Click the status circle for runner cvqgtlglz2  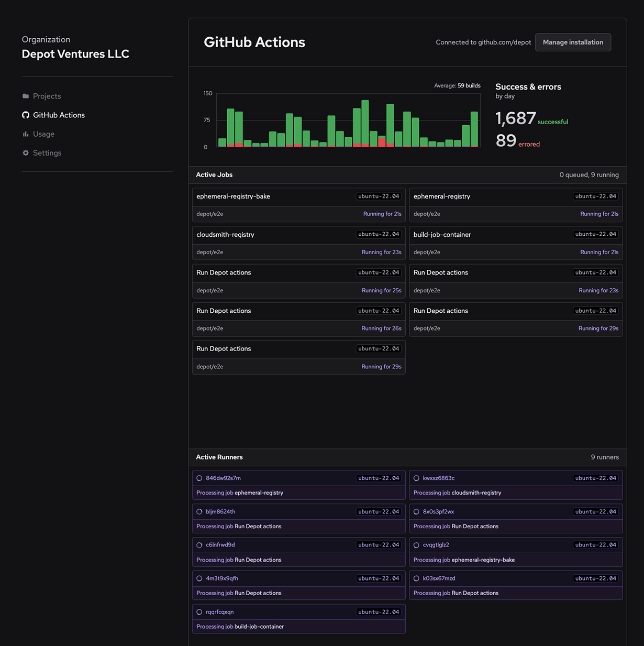pyautogui.click(x=416, y=545)
